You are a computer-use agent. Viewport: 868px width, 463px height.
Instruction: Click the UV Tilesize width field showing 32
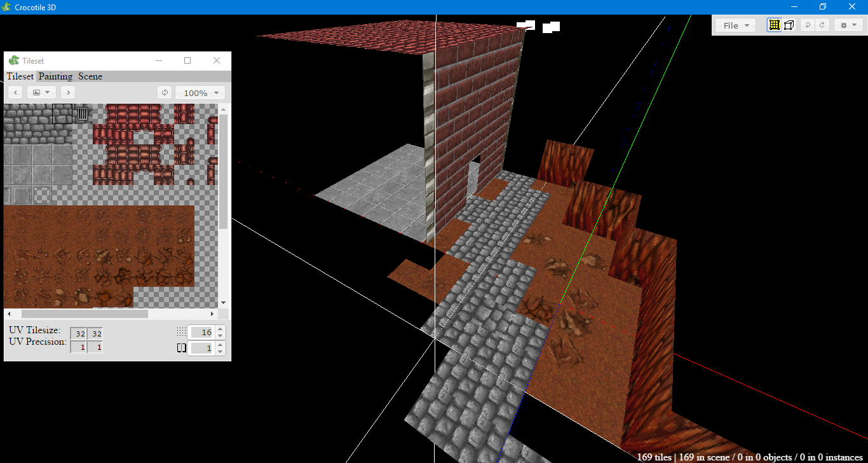click(x=79, y=333)
